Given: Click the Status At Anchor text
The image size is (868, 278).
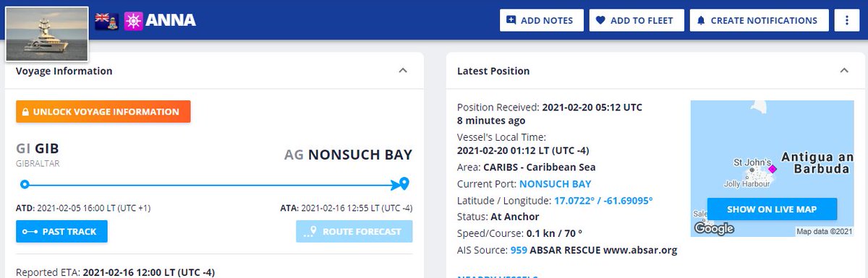Looking at the screenshot, I should pyautogui.click(x=514, y=217).
